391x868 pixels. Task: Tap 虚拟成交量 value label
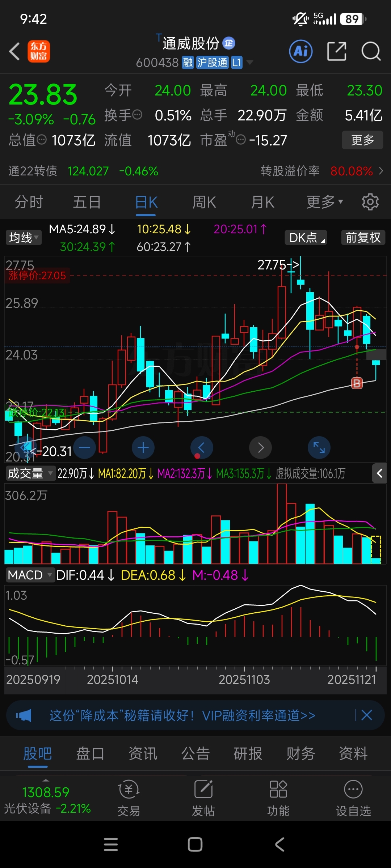pos(310,473)
